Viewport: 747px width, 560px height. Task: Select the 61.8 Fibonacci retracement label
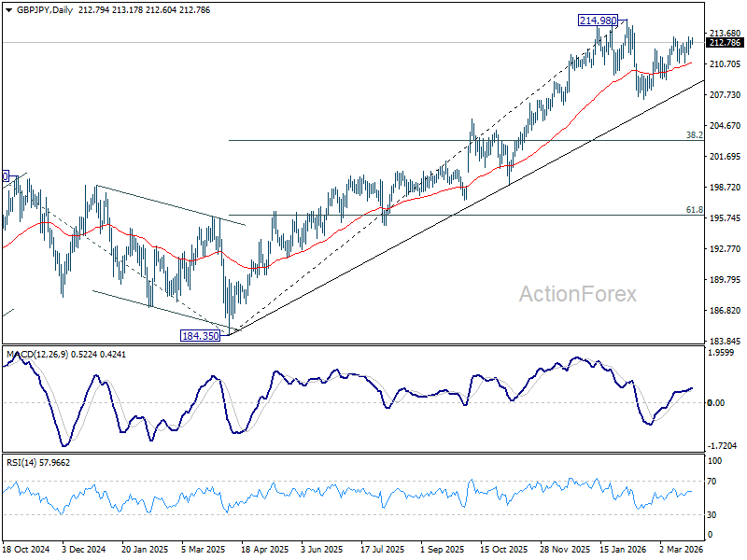point(694,209)
